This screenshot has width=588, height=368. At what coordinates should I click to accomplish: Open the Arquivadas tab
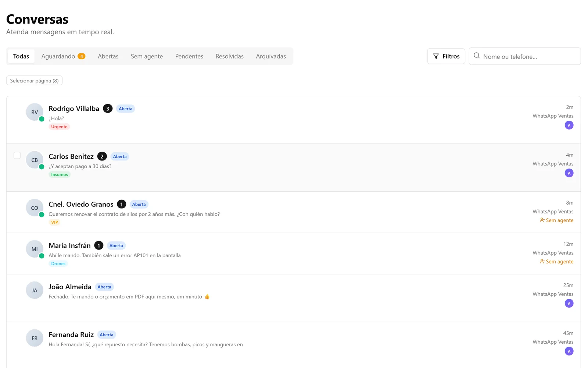271,56
